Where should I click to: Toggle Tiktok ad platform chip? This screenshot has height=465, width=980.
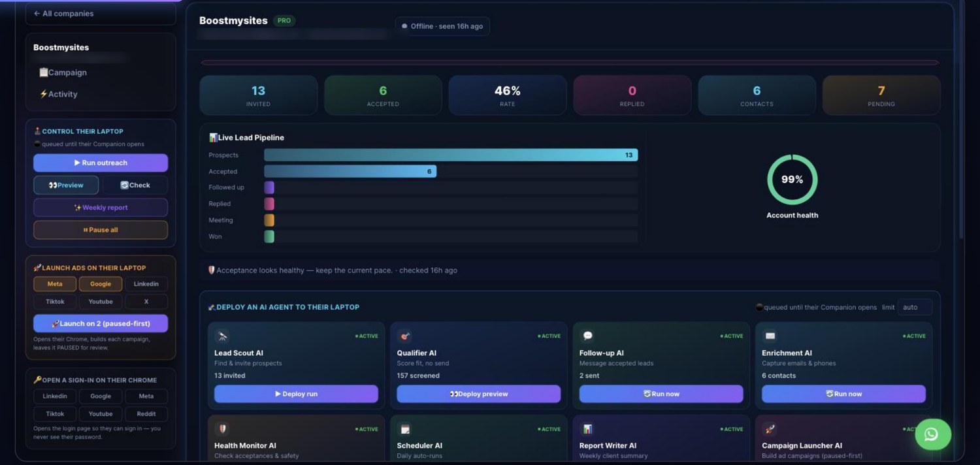55,302
